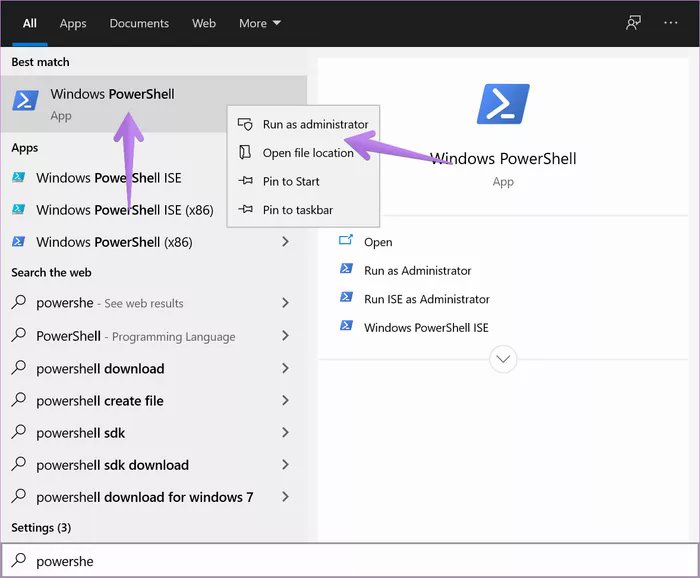
Task: Open the three-dots options menu
Action: coord(671,23)
